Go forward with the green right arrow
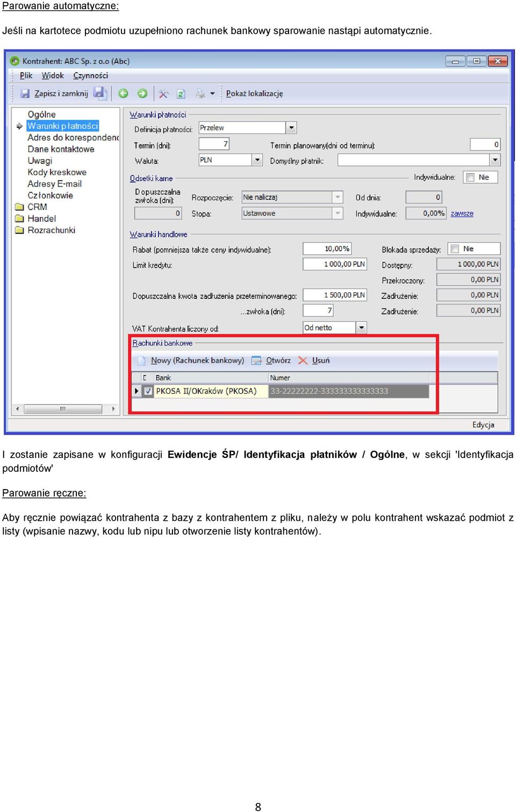Viewport: 516px width, 812px height. (x=142, y=94)
